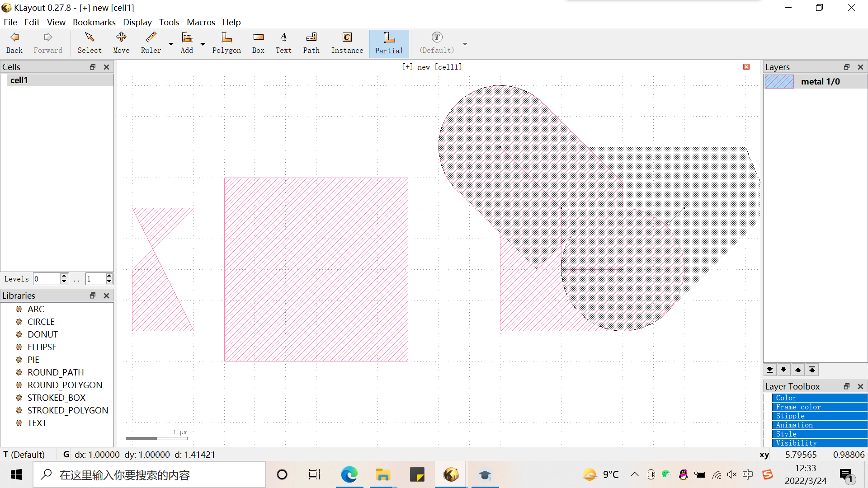The height and width of the screenshot is (488, 868).
Task: Open the Add tool dropdown arrow
Action: coord(203,44)
